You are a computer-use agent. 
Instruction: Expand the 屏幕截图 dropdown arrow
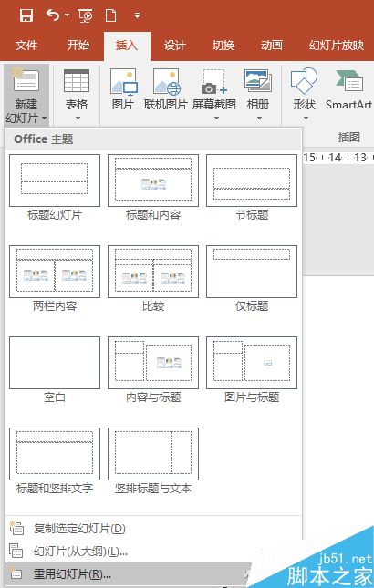pos(216,119)
